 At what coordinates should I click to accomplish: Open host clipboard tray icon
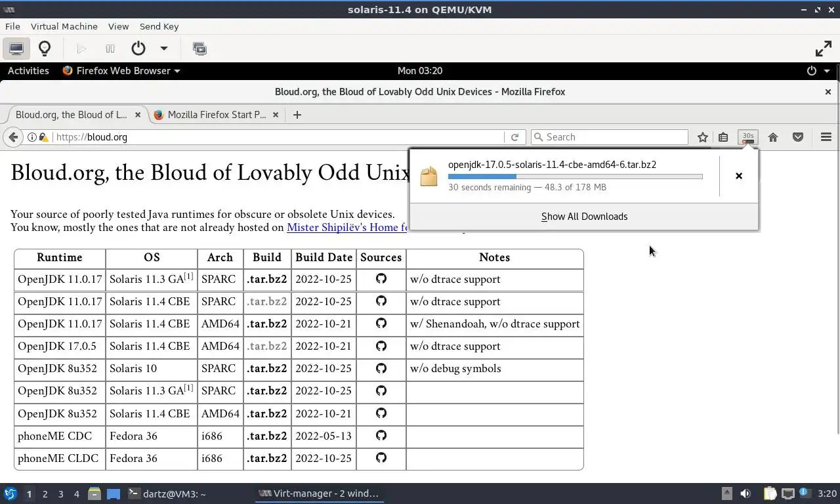tap(769, 493)
